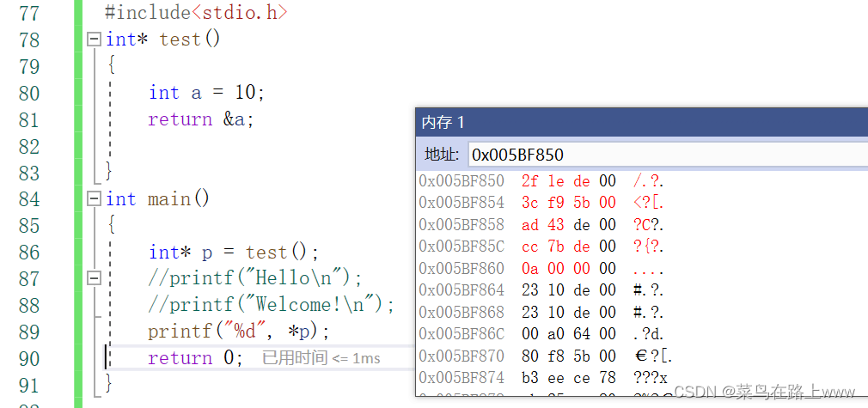
Task: Click the memory bytes '0a 00 00 00'
Action: pos(569,268)
